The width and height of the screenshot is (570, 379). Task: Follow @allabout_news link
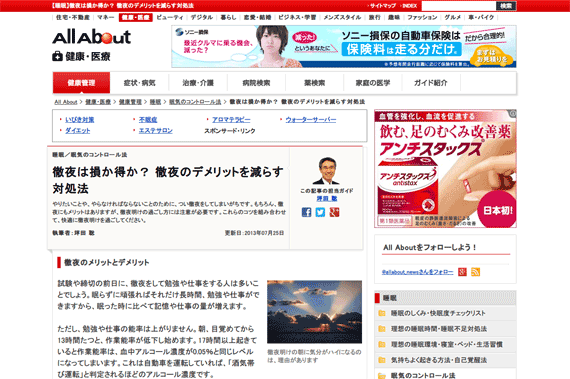(x=417, y=272)
